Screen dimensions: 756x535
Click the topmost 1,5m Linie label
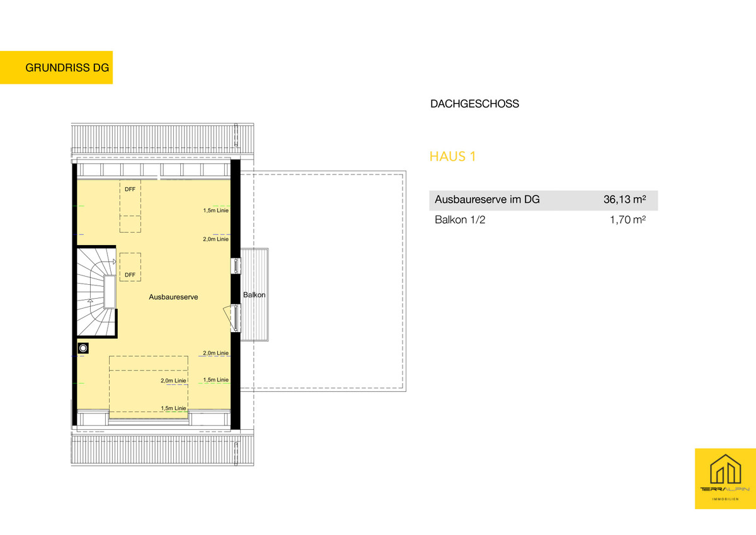coord(215,210)
